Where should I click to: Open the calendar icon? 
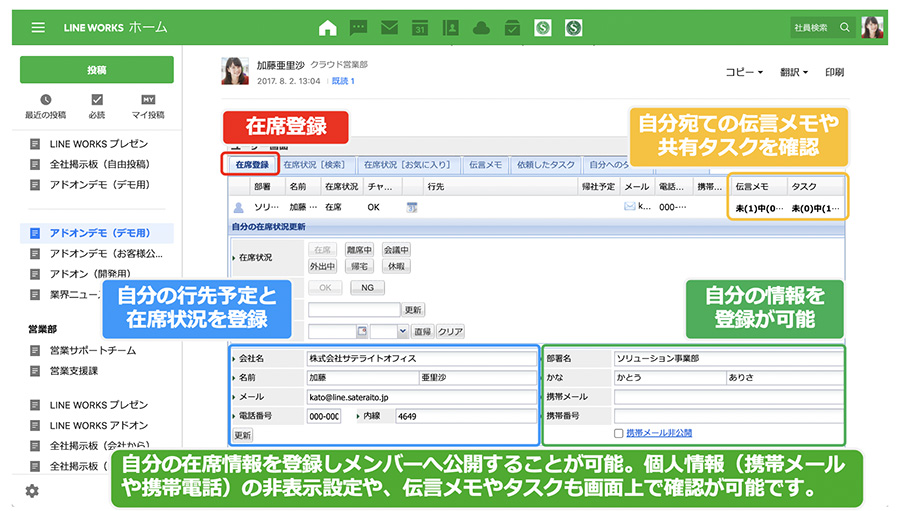click(420, 28)
